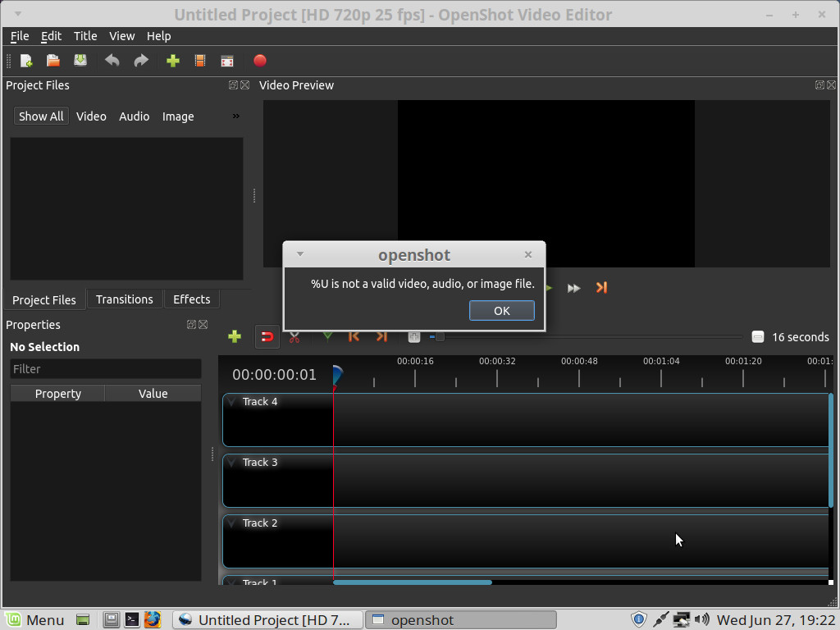This screenshot has height=630, width=840.
Task: Close the Project Files panel
Action: tap(244, 84)
